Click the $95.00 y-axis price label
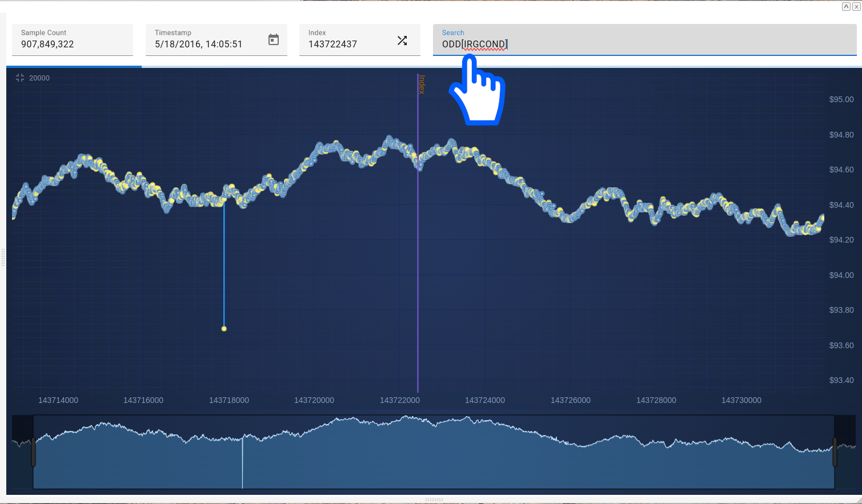 [841, 99]
